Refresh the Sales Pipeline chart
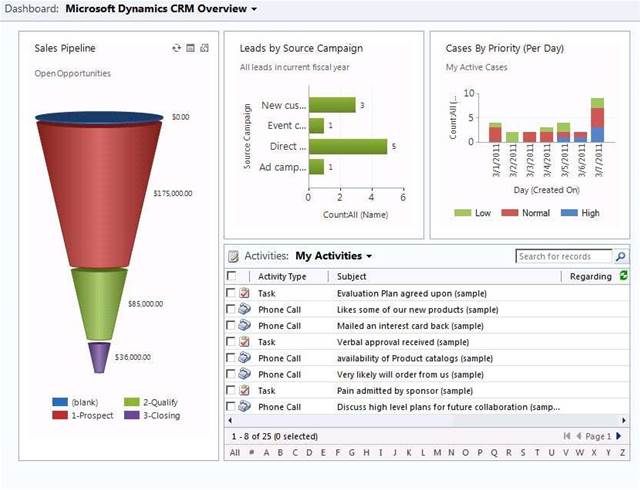 click(176, 48)
